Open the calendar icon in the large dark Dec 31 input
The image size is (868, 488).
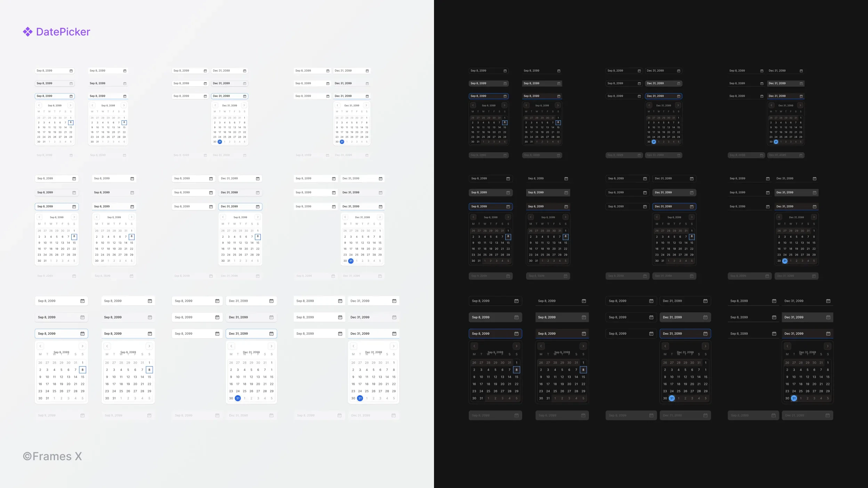click(705, 301)
